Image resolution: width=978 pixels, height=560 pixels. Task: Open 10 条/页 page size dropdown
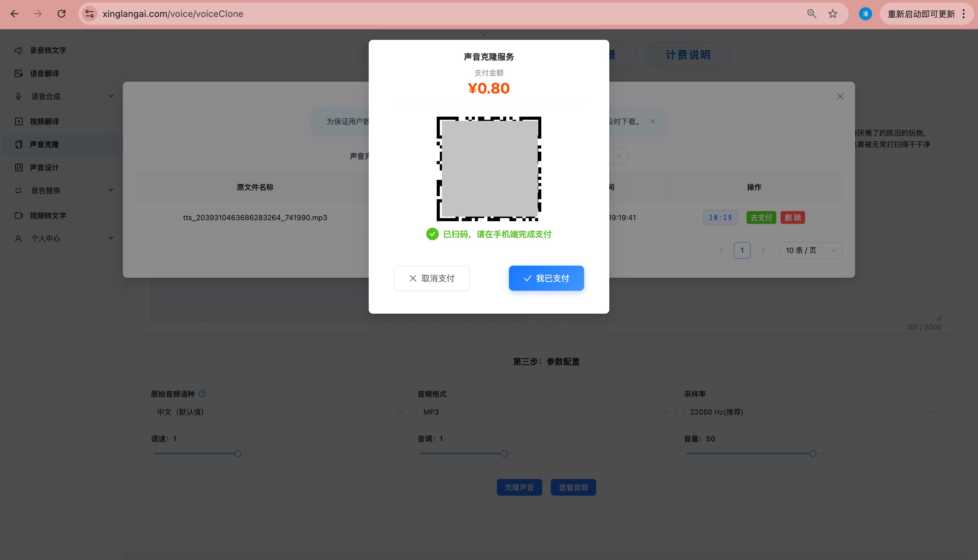tap(811, 250)
